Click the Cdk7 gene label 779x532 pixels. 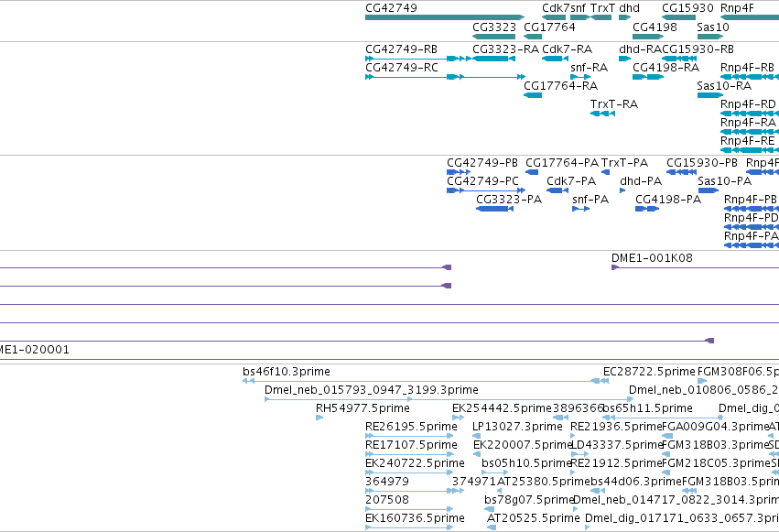pyautogui.click(x=556, y=8)
